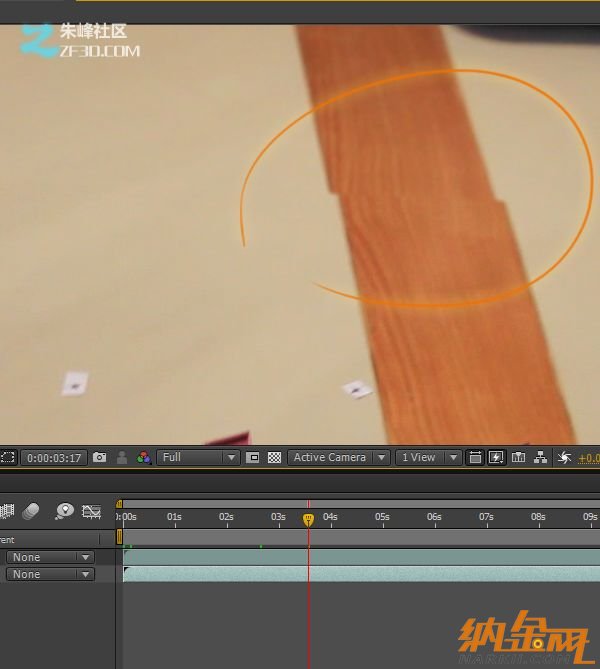Take a snapshot with the camera icon
Screen dimensions: 600x669
[x=99, y=457]
